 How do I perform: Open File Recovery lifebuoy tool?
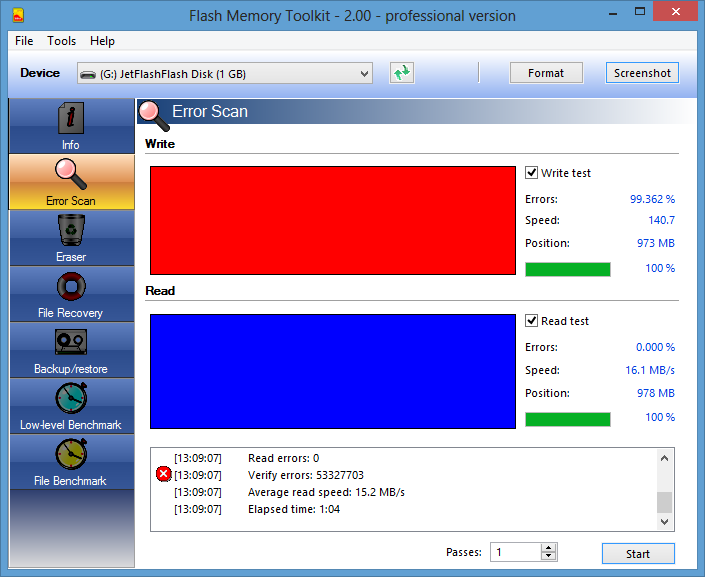70,287
